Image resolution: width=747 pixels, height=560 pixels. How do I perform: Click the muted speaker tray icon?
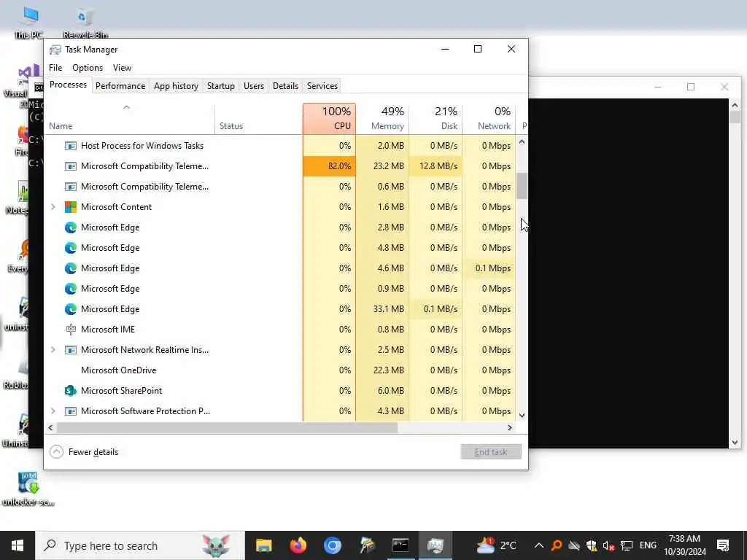(608, 545)
